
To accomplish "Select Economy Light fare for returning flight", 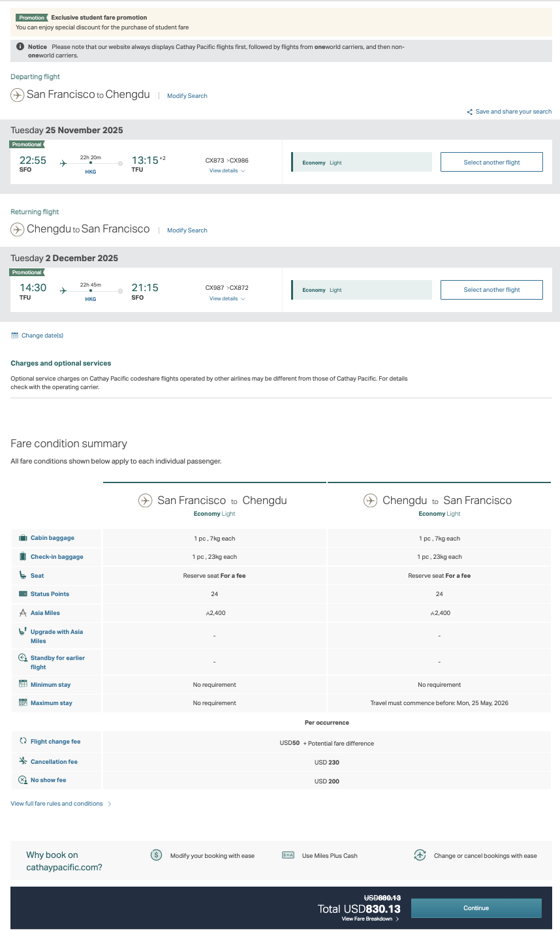I will coord(362,290).
